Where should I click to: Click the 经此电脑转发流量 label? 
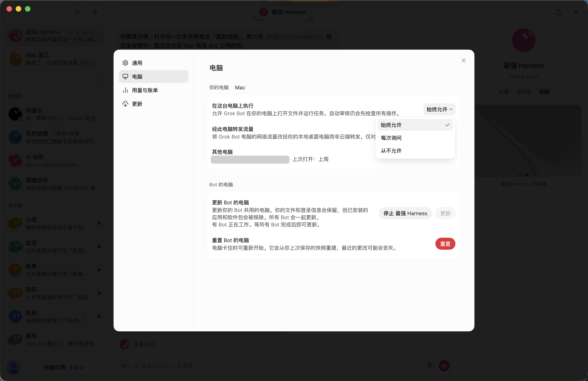click(x=232, y=129)
